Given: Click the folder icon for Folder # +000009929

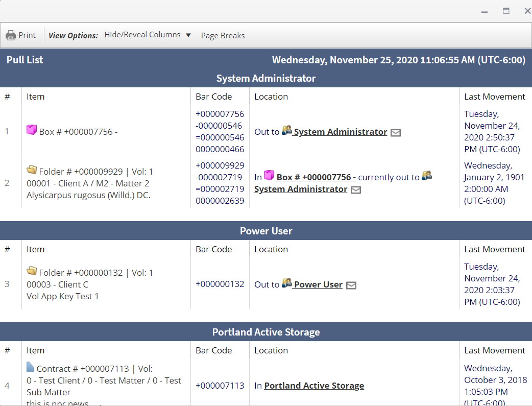Looking at the screenshot, I should [x=32, y=170].
